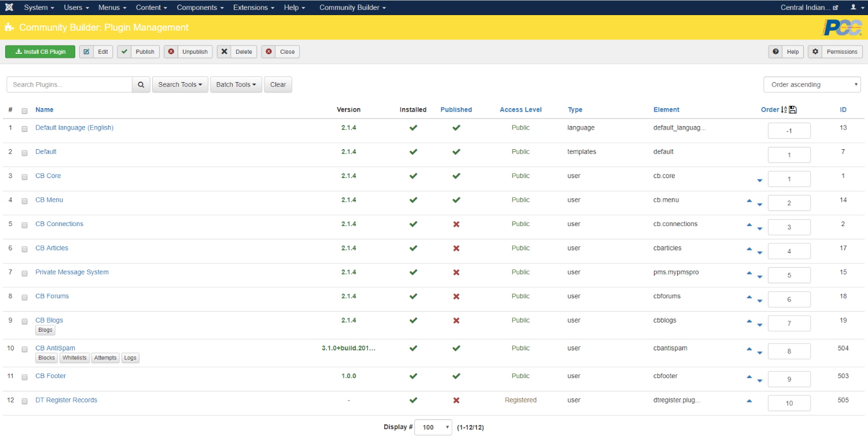Check the Default language (English) row checkbox

24,129
